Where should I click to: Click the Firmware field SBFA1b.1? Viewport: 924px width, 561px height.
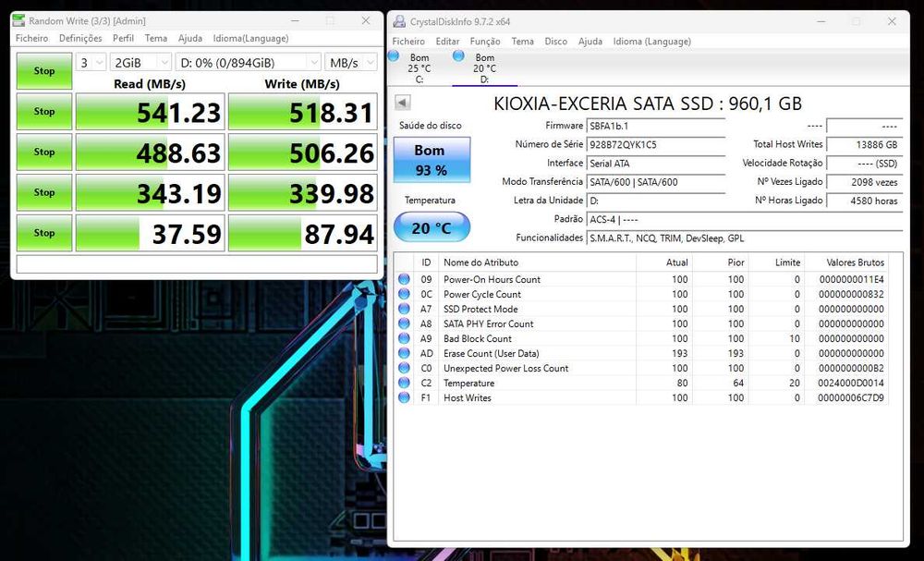[x=656, y=126]
